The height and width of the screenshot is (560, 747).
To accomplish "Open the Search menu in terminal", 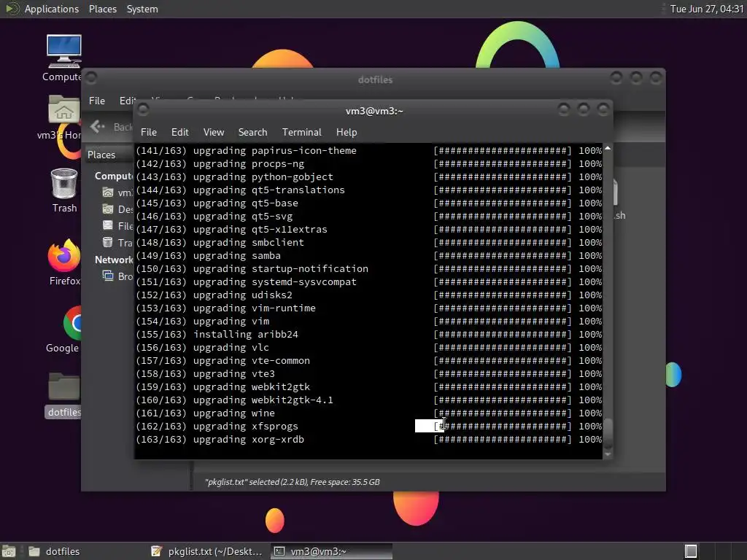I will tap(252, 132).
